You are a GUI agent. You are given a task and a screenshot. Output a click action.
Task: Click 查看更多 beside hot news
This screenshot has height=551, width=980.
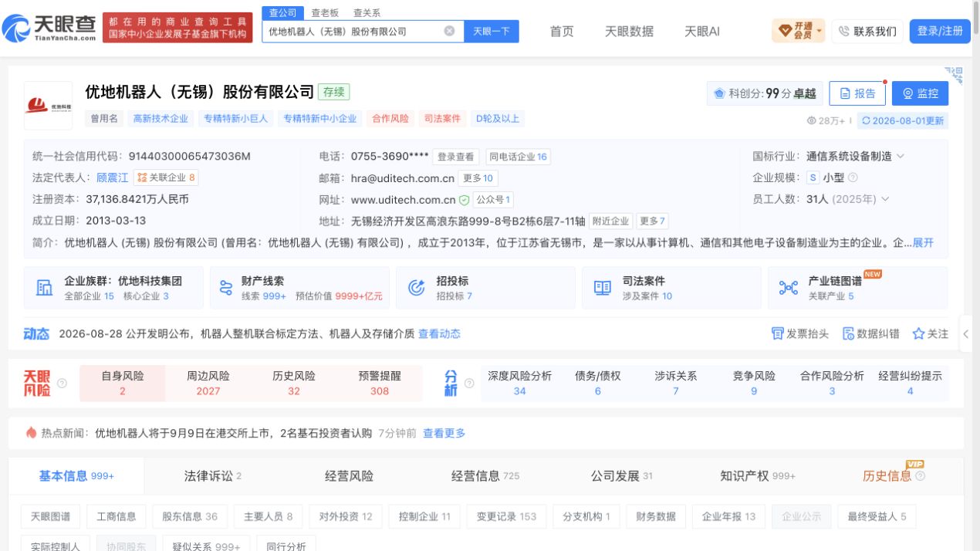click(444, 433)
